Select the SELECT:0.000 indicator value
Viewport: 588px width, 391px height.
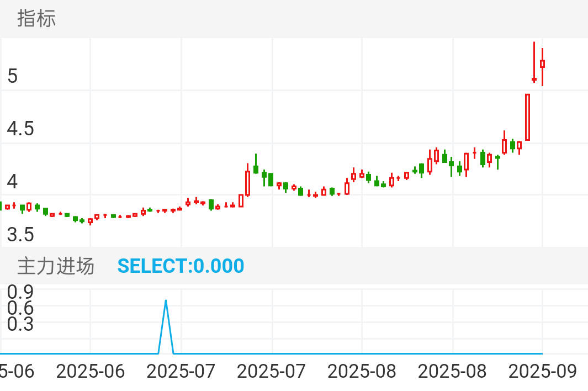point(181,266)
